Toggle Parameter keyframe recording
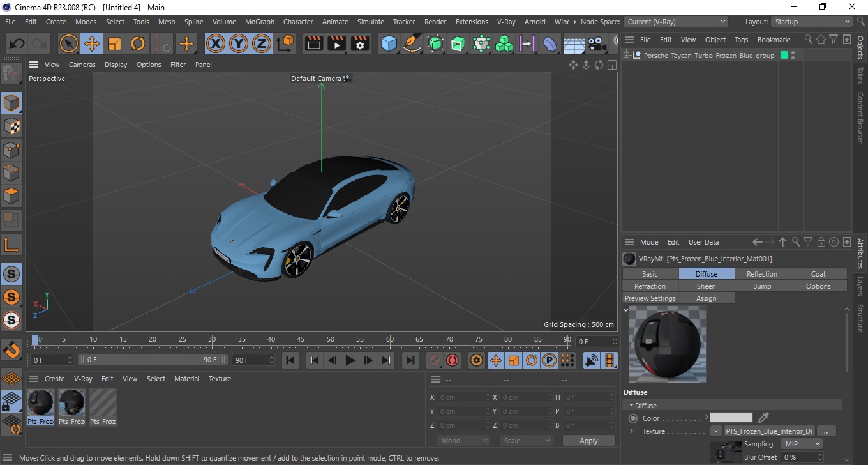Image resolution: width=868 pixels, height=465 pixels. click(x=549, y=360)
